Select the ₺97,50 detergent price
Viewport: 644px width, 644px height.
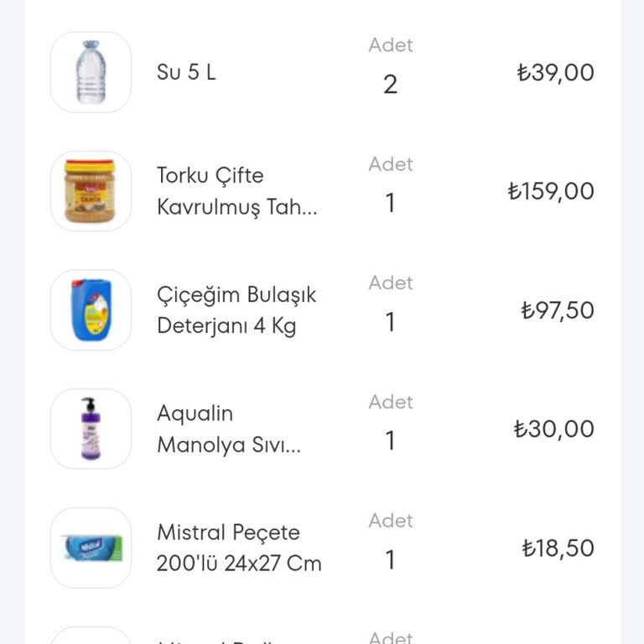(x=558, y=310)
